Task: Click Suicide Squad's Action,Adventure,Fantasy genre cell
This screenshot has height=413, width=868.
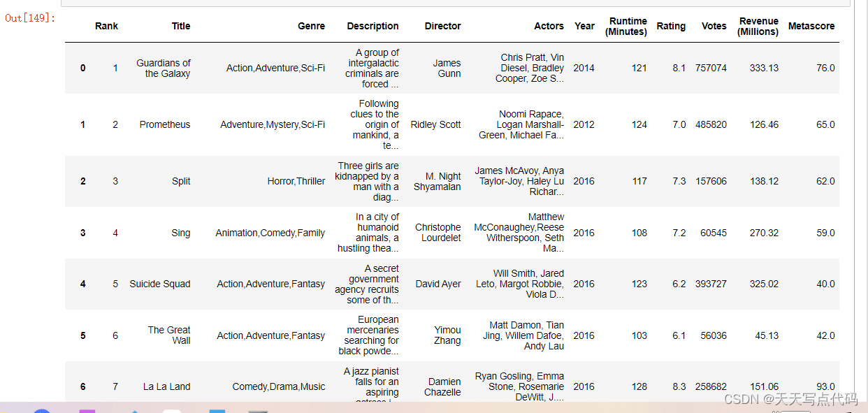Action: point(271,284)
